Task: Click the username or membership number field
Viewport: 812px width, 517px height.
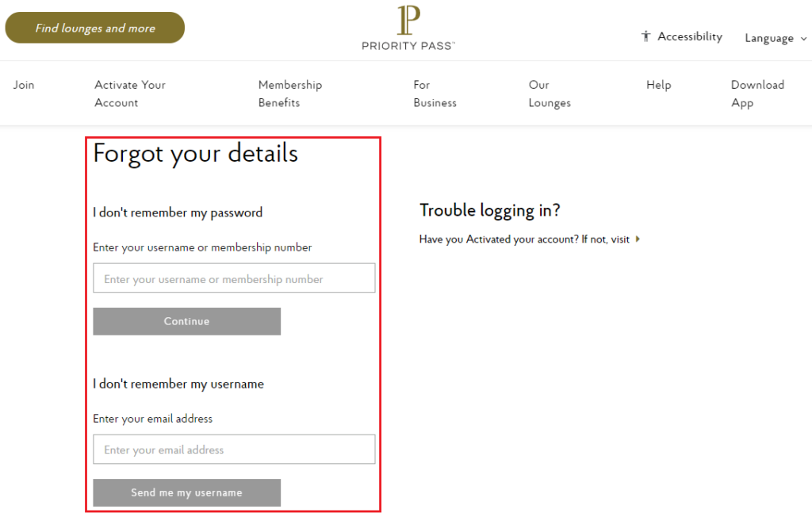Action: click(x=234, y=278)
